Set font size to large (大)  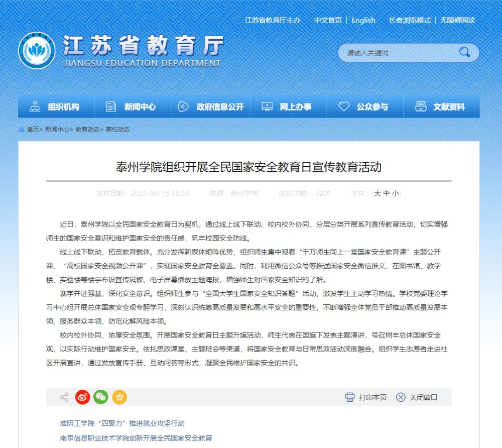(378, 193)
